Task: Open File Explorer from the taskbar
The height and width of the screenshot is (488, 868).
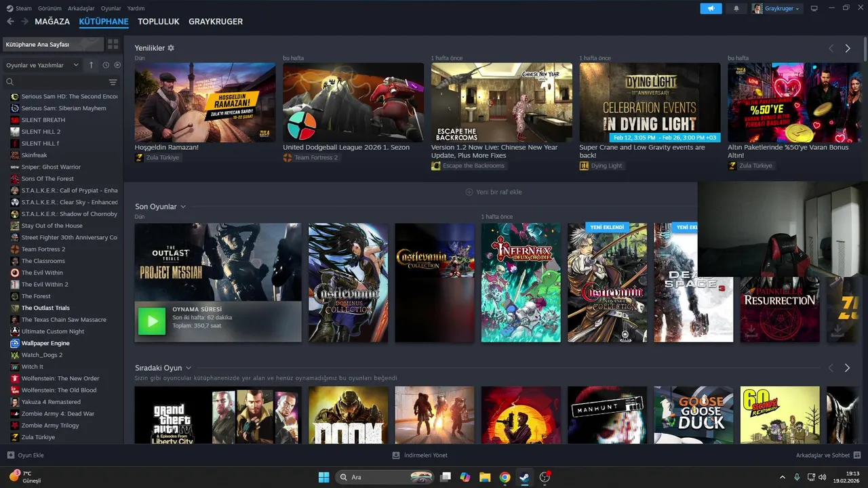Action: [x=485, y=477]
